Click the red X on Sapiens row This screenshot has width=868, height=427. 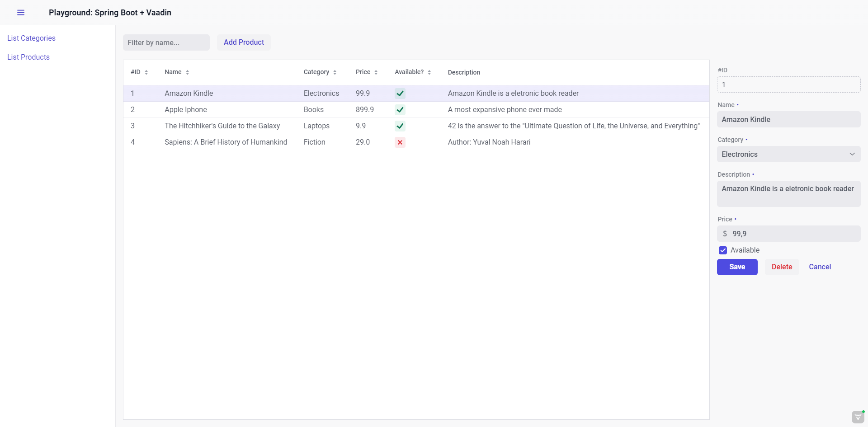400,142
